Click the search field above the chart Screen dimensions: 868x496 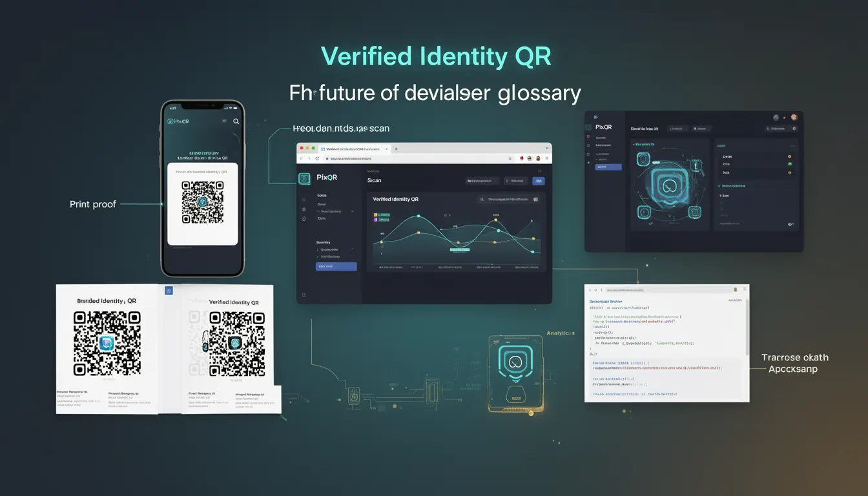pyautogui.click(x=508, y=200)
